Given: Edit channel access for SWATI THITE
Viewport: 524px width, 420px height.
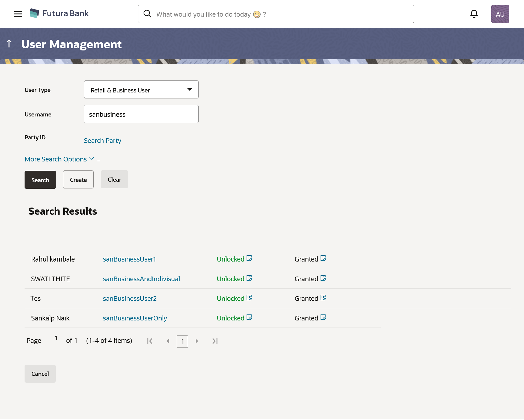Looking at the screenshot, I should tap(323, 278).
